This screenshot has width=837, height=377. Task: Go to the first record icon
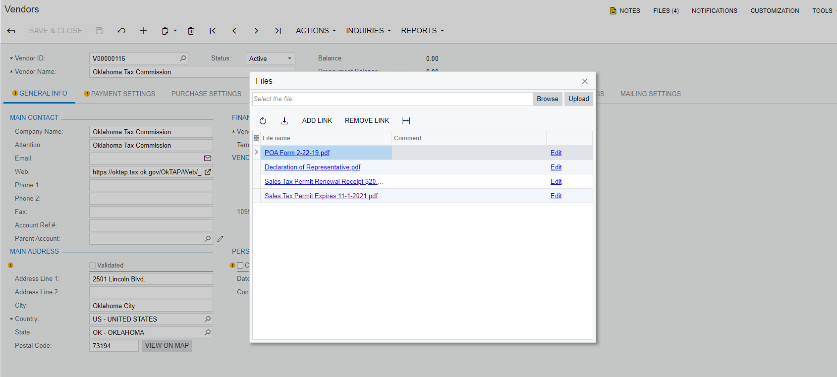212,31
